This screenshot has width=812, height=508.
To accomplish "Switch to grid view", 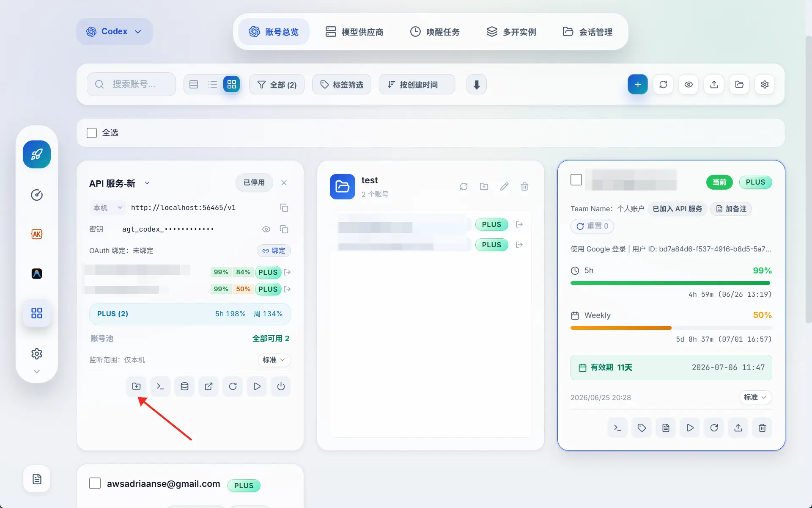I will tap(232, 85).
